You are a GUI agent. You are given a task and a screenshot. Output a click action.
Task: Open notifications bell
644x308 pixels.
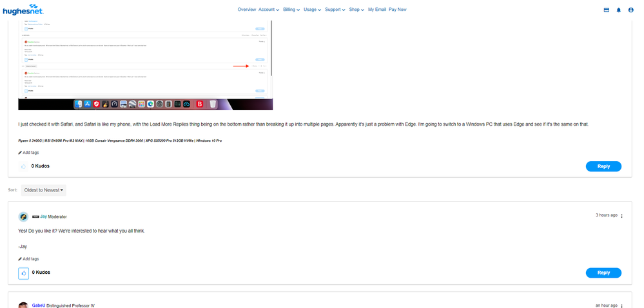618,10
